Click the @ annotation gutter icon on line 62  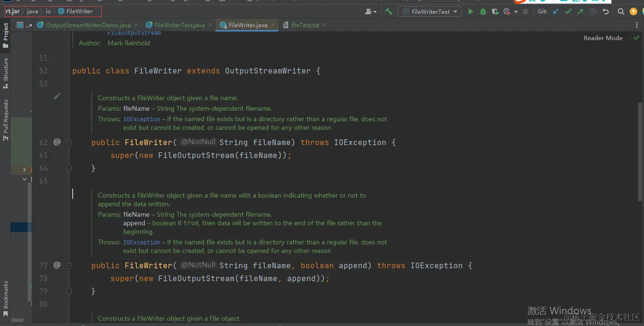pyautogui.click(x=57, y=142)
